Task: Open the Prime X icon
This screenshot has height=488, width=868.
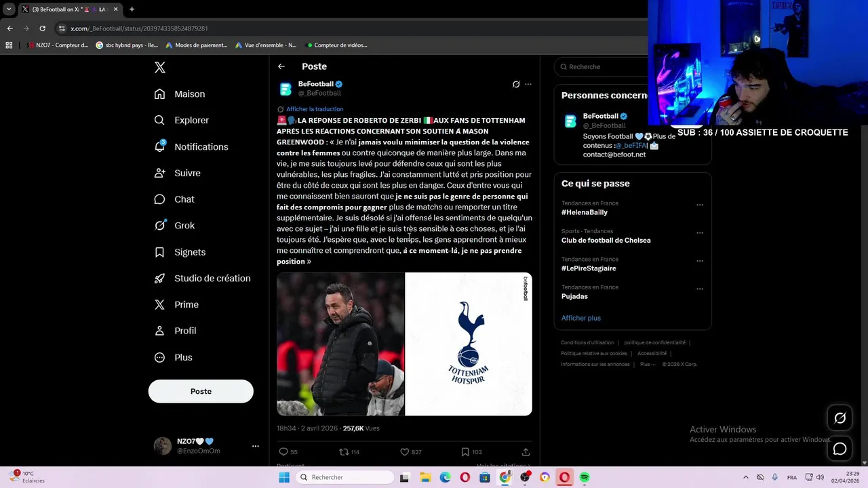Action: (159, 304)
